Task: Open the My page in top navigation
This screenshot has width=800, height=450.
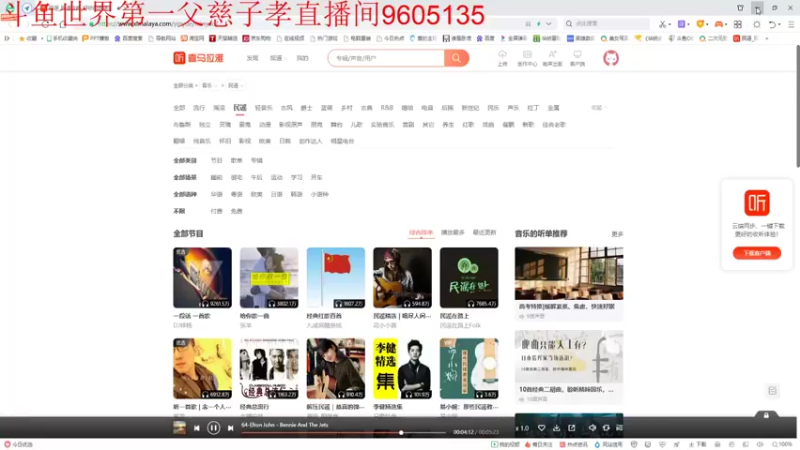Action: [303, 58]
